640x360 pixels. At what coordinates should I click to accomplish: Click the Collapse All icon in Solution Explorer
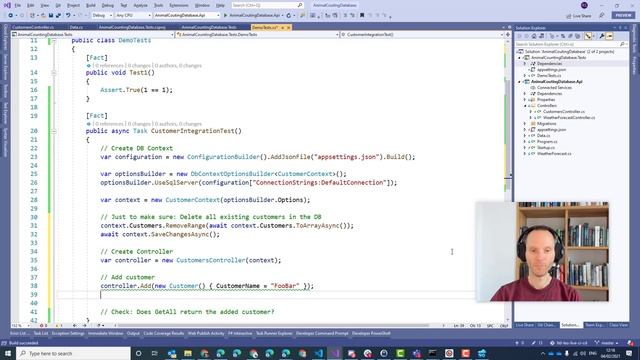point(570,36)
